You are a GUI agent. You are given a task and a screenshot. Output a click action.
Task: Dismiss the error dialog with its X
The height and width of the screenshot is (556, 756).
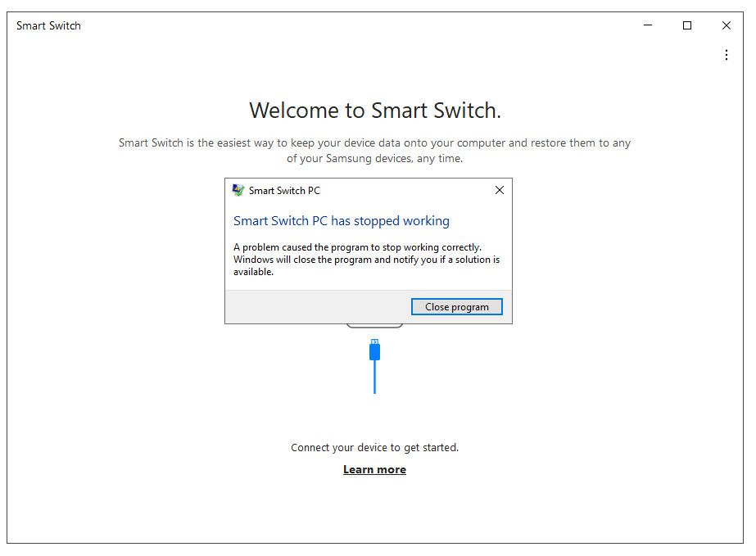click(x=500, y=189)
